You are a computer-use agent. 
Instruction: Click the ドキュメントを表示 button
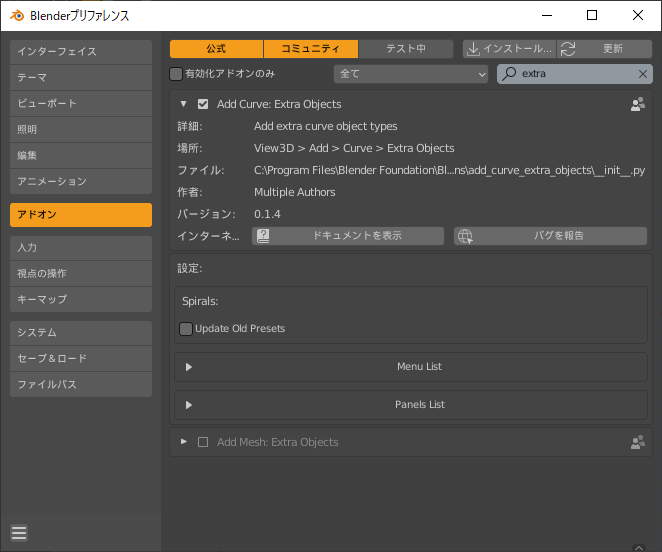348,236
